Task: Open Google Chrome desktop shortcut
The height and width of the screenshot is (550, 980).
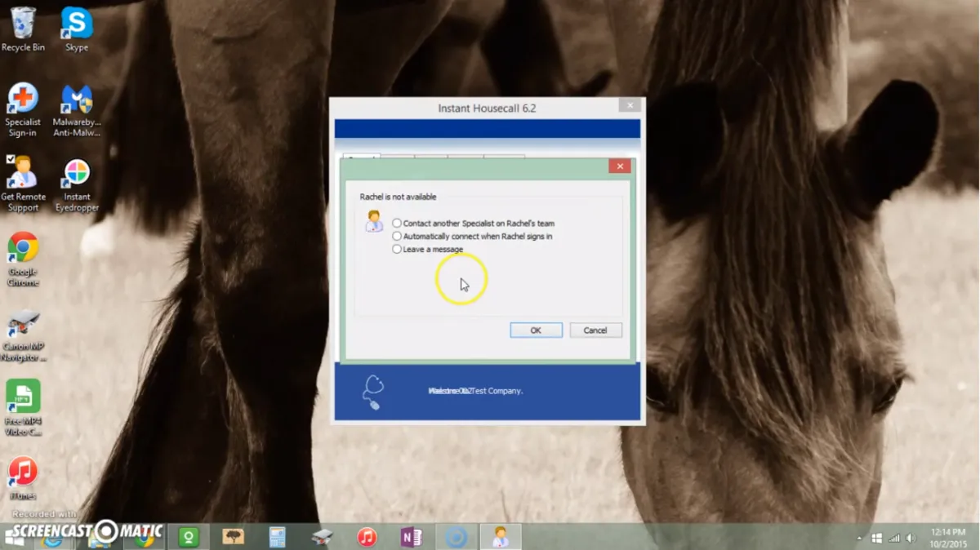Action: [x=23, y=259]
